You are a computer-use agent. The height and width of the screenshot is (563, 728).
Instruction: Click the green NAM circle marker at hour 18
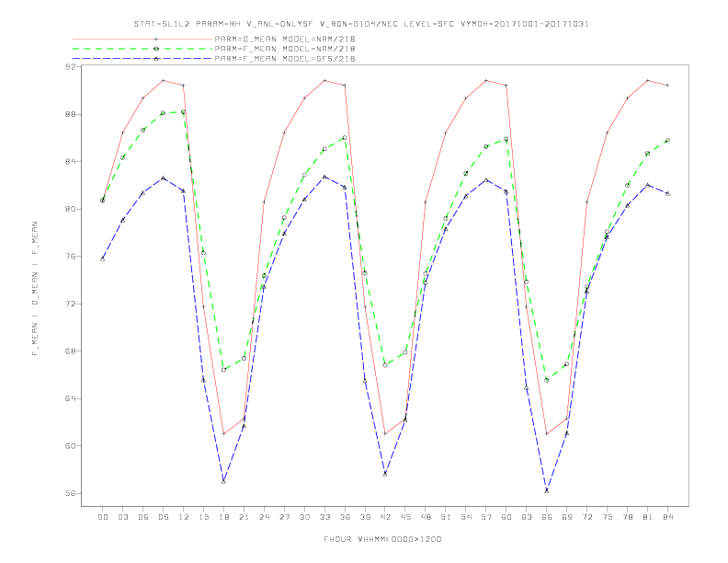(x=223, y=370)
